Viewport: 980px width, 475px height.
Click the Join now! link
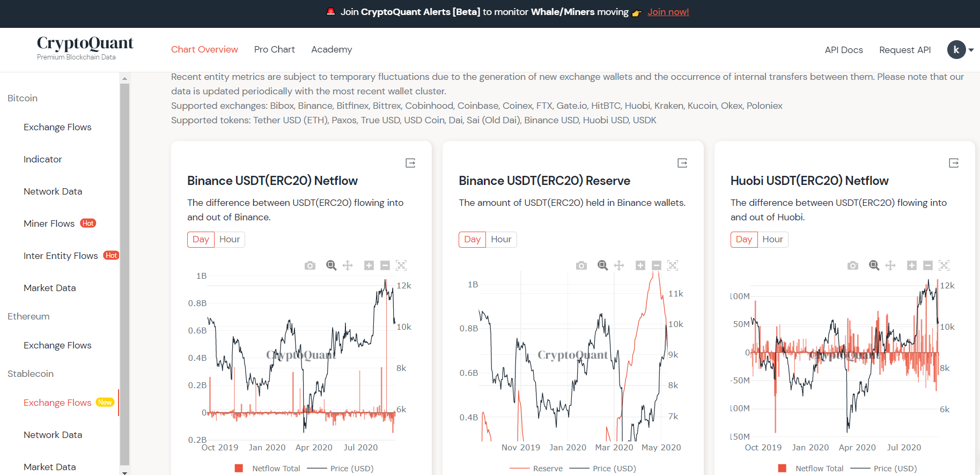point(668,12)
